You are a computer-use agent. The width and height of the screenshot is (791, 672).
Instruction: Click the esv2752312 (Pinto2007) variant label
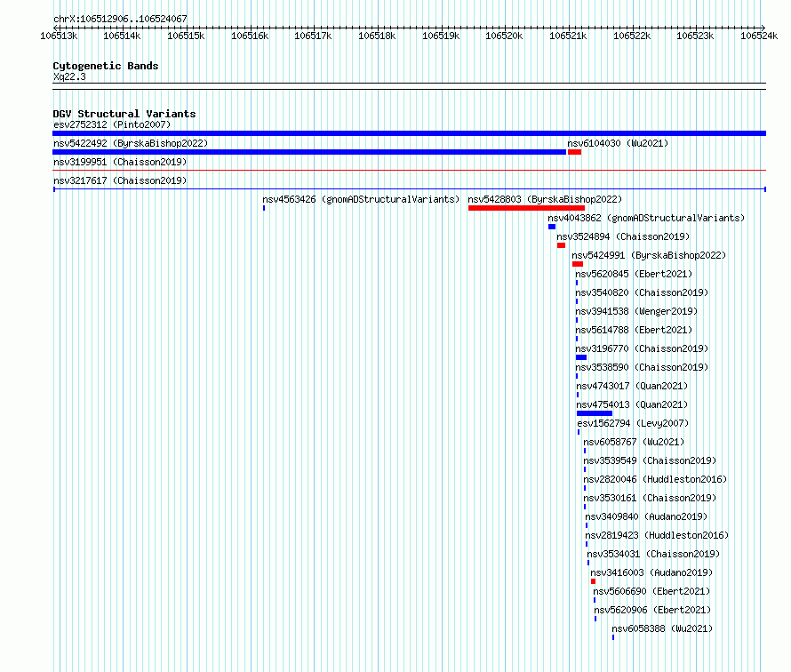point(112,124)
